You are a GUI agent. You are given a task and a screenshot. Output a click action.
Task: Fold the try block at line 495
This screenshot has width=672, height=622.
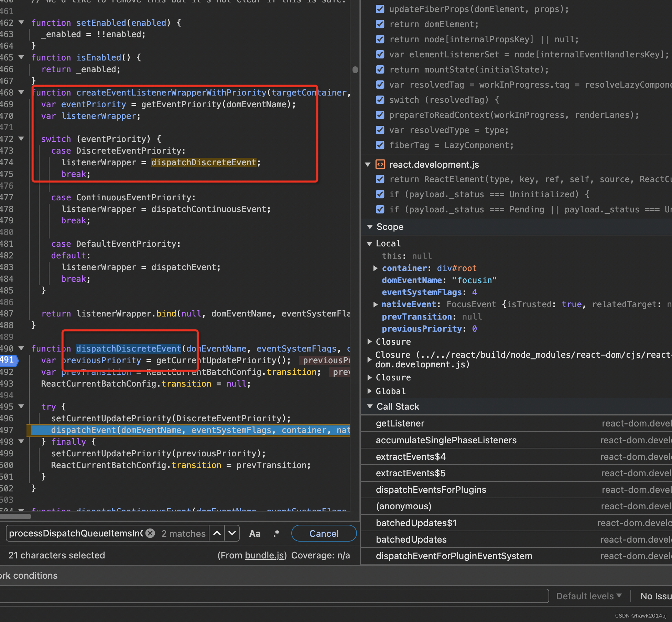click(21, 407)
